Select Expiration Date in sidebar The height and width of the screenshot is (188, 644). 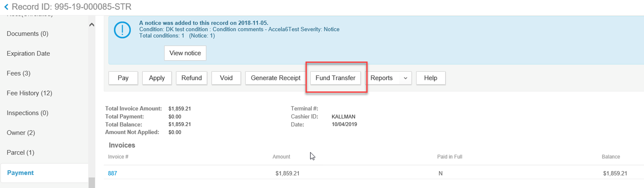point(28,53)
